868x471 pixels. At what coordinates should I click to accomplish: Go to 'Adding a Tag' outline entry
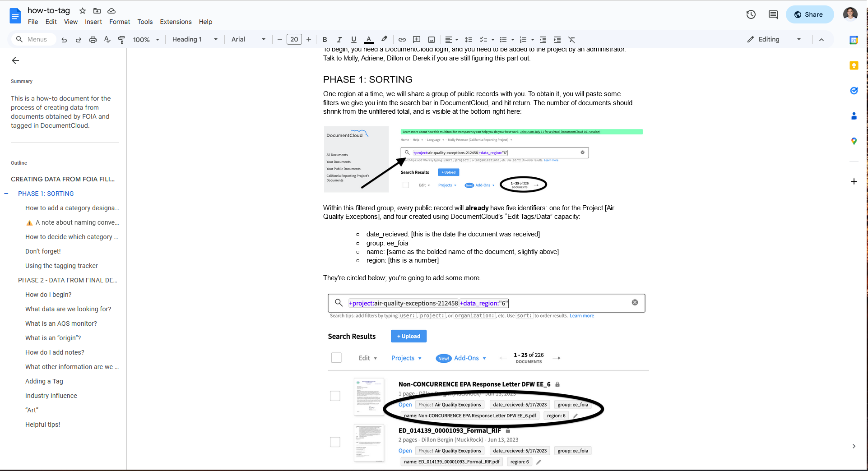[x=44, y=381]
